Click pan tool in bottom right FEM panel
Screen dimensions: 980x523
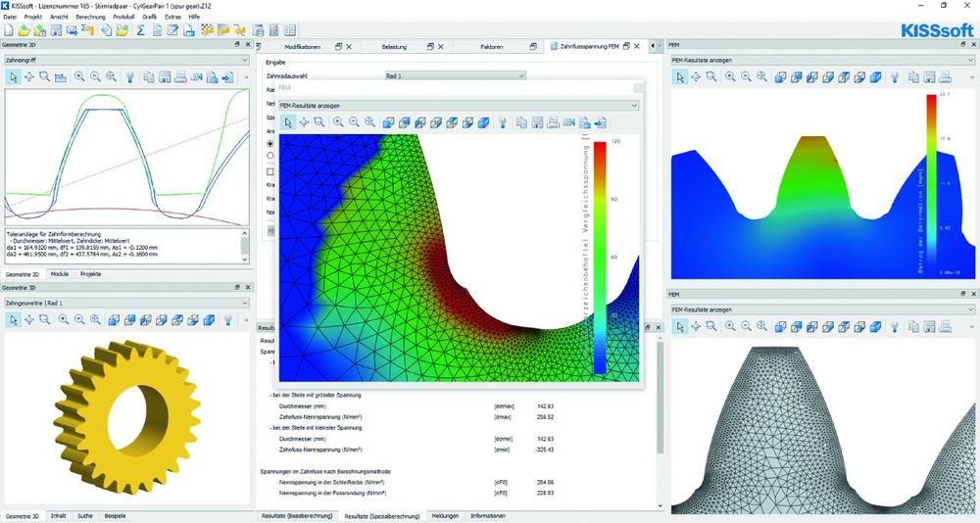(696, 326)
